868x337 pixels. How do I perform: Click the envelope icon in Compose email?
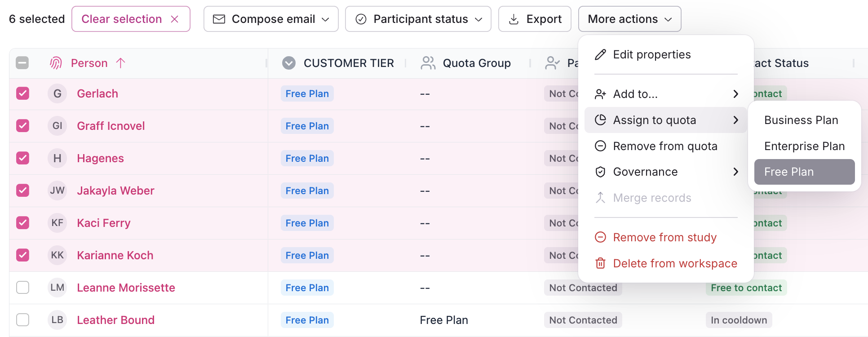coord(219,19)
